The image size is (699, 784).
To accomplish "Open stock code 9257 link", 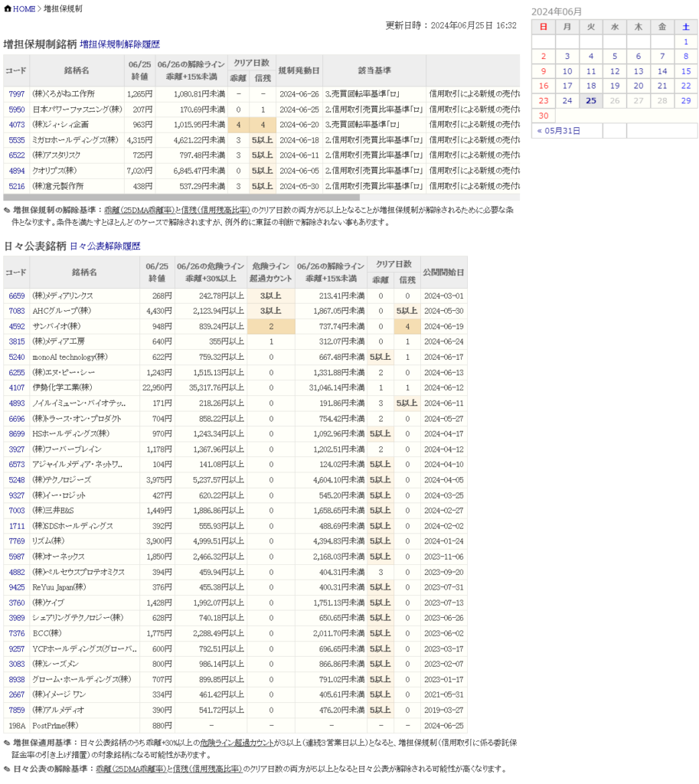I will pyautogui.click(x=17, y=648).
